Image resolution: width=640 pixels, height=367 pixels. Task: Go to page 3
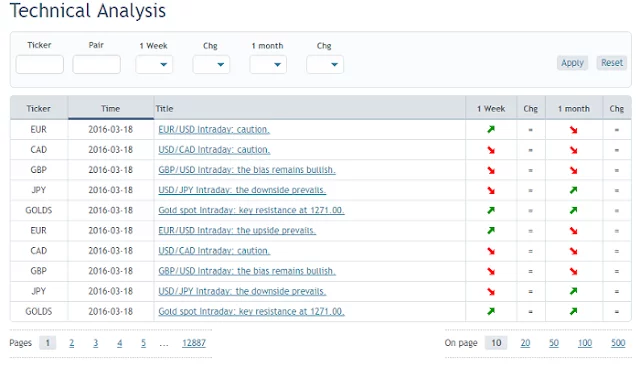(x=96, y=343)
